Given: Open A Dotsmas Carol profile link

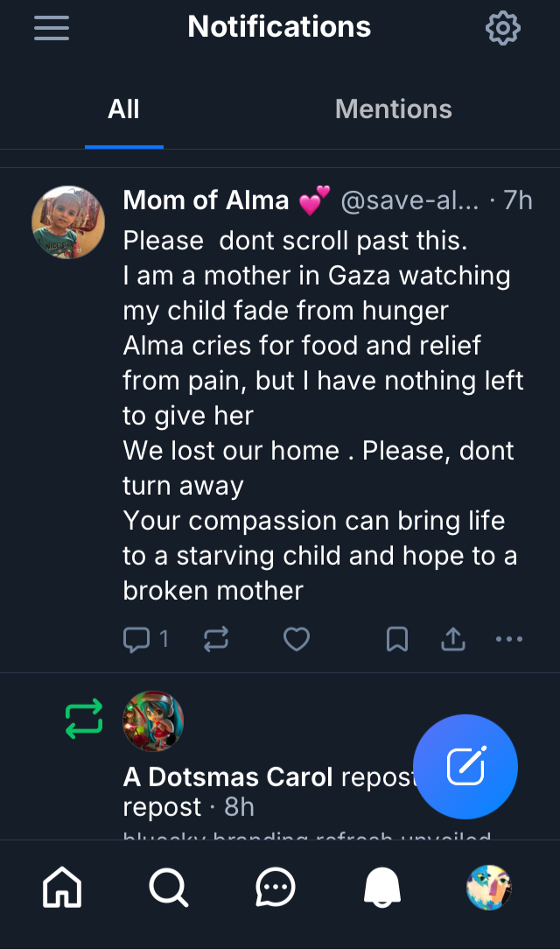Looking at the screenshot, I should pos(227,777).
